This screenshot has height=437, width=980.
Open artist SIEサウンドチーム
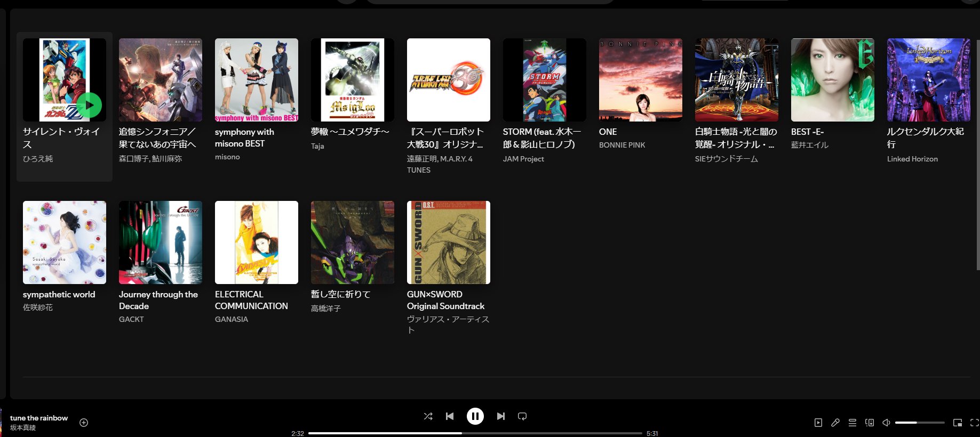pos(727,159)
